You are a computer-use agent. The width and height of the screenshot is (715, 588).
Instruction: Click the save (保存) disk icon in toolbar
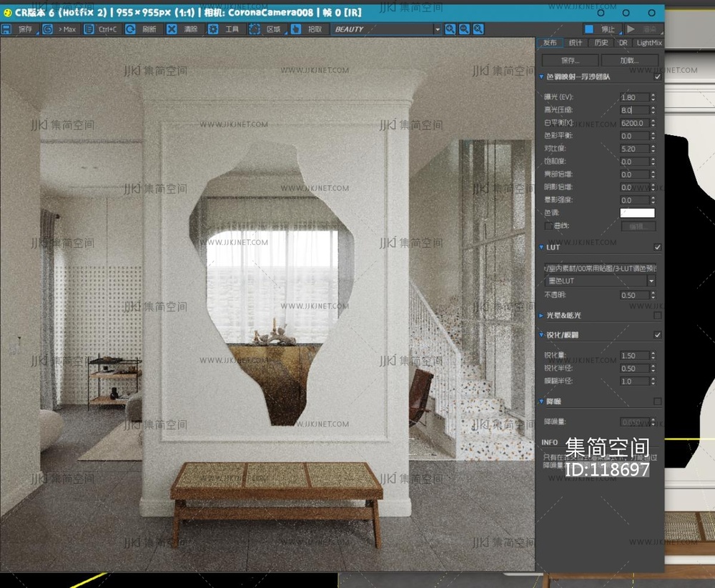pyautogui.click(x=6, y=29)
